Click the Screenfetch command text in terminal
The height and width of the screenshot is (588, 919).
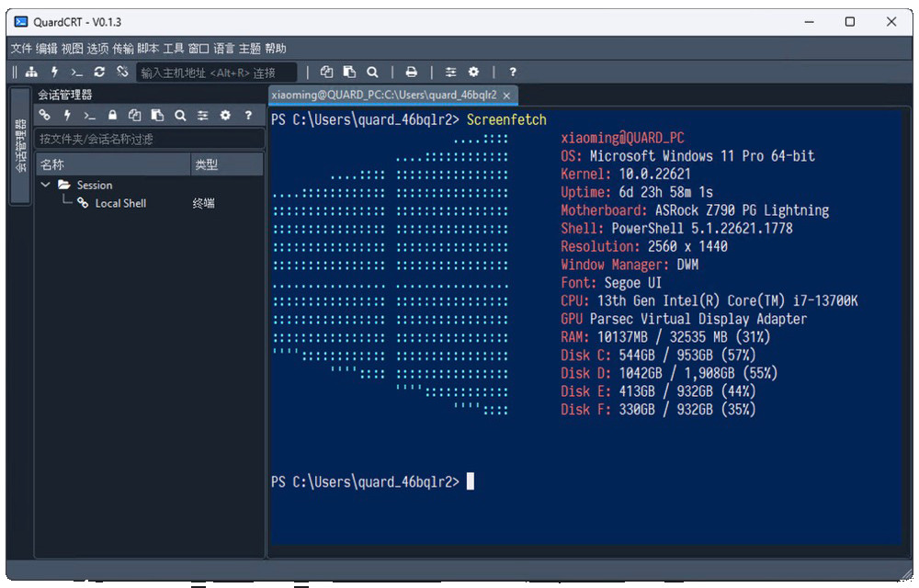[506, 119]
